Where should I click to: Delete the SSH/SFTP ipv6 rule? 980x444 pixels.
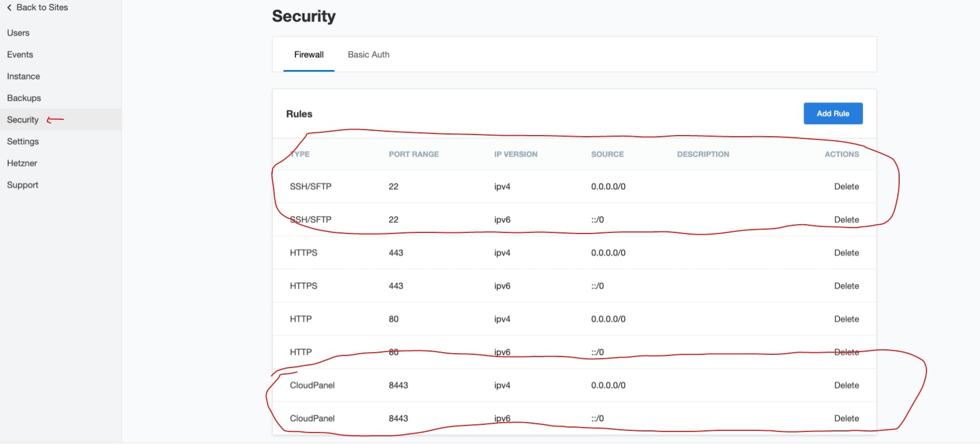click(x=846, y=220)
